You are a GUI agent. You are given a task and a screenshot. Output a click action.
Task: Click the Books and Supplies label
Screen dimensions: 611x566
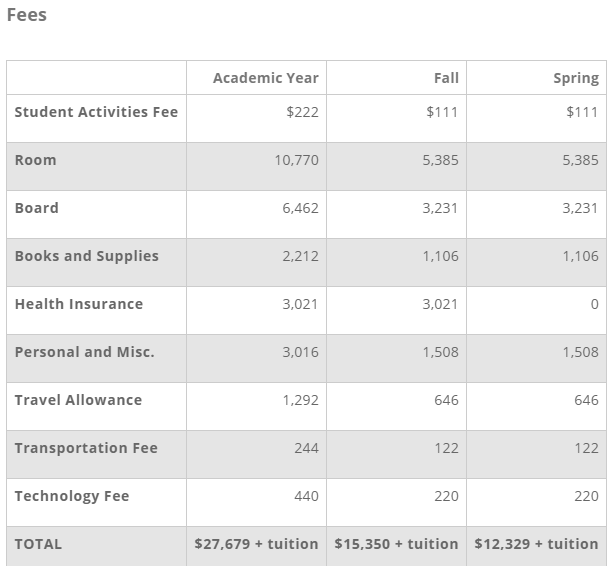87,256
